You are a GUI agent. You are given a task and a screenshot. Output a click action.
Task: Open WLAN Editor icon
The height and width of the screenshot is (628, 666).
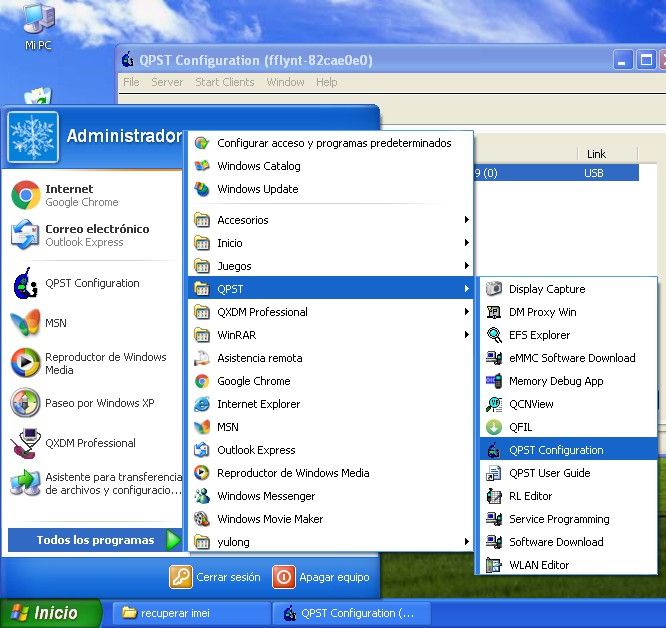(x=494, y=565)
